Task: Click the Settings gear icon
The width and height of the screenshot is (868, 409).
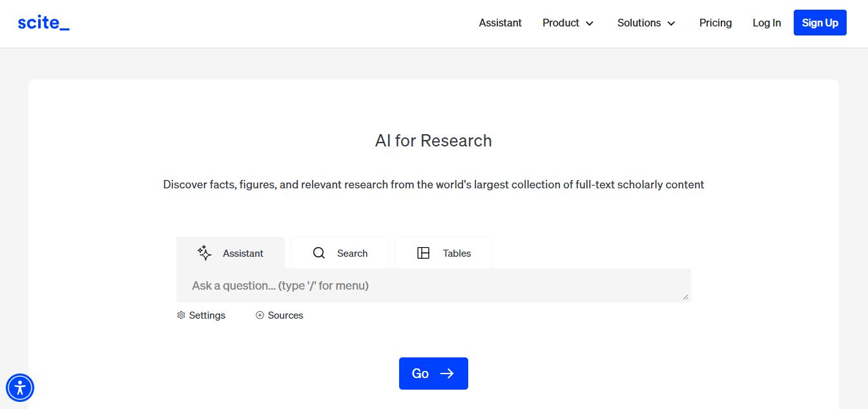Action: [181, 315]
